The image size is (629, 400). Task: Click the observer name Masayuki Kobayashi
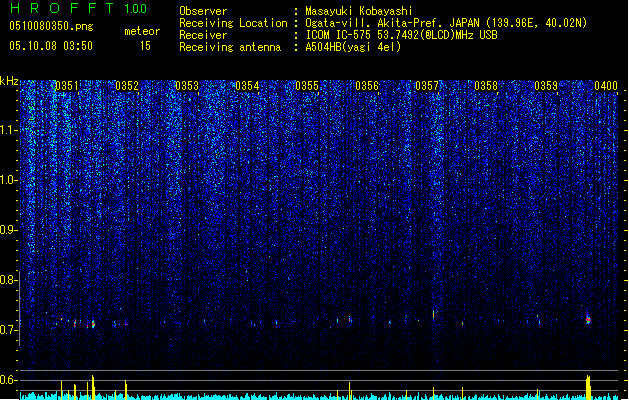point(358,11)
